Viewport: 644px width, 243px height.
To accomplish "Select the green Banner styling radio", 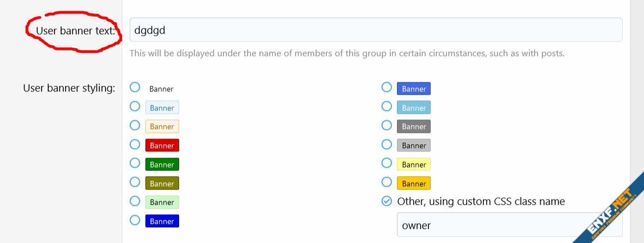I will click(135, 163).
